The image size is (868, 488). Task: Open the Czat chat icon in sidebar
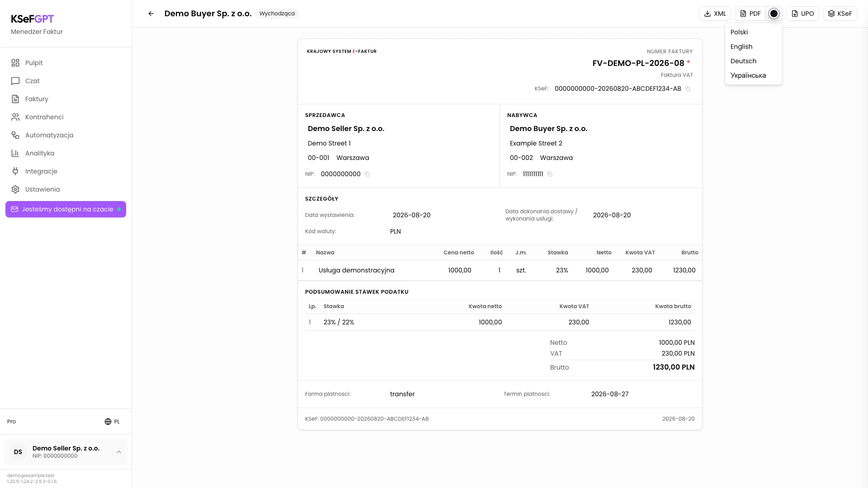pyautogui.click(x=15, y=81)
